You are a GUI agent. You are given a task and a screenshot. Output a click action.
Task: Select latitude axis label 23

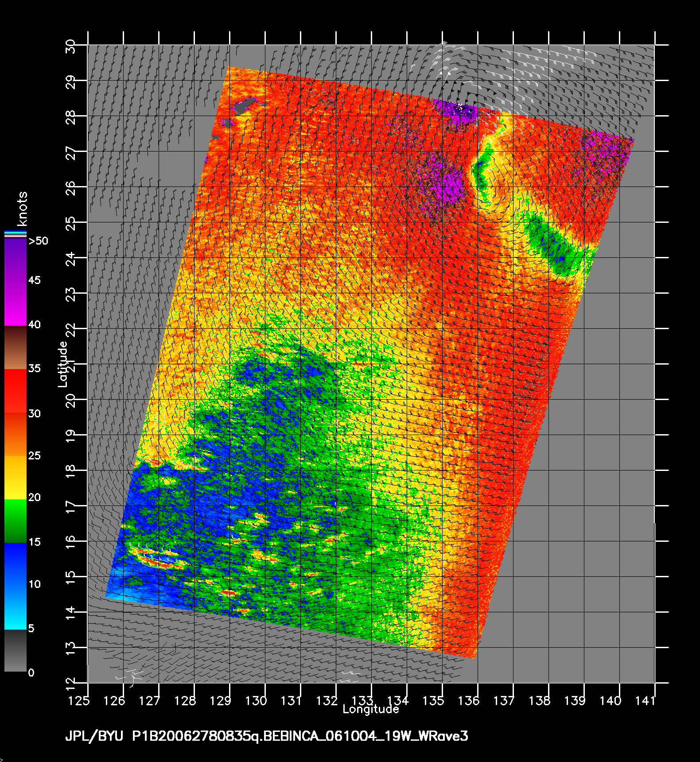(x=71, y=294)
